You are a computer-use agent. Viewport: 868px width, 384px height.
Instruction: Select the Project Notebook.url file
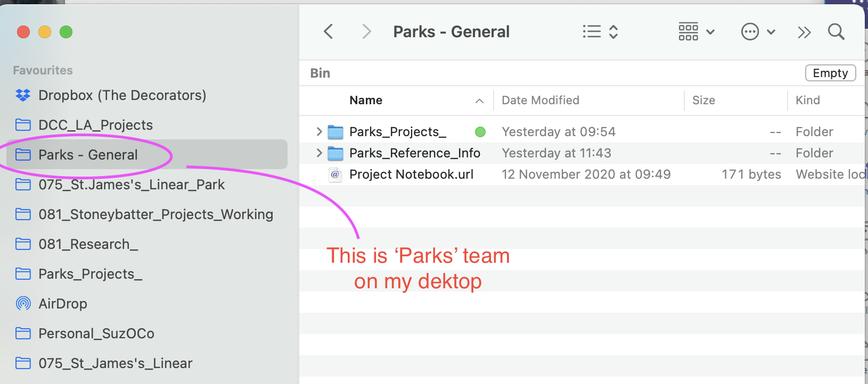pos(411,174)
